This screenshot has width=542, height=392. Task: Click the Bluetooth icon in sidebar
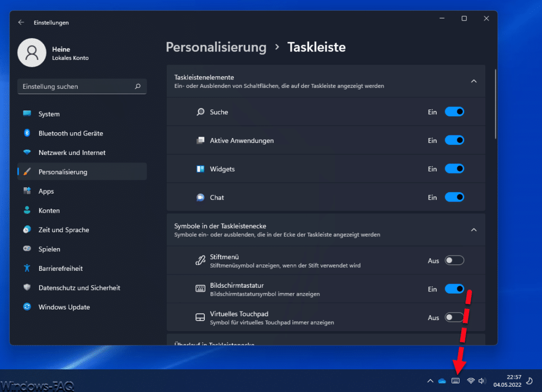(27, 133)
